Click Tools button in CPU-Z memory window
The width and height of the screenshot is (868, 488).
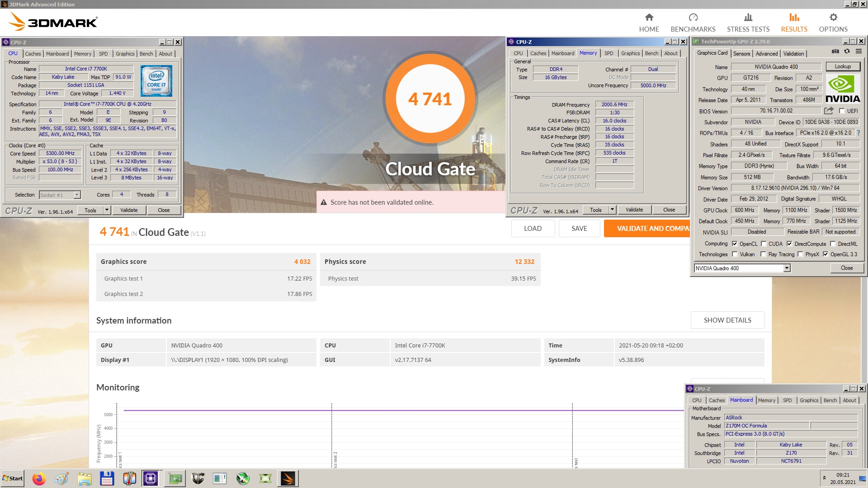595,210
